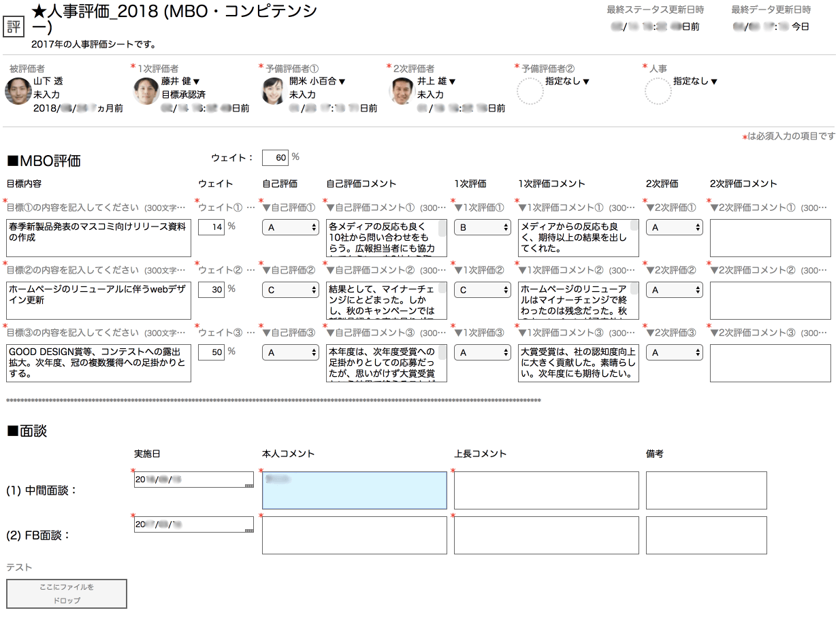Click MBO評価 overall weight field
Viewport: 840px width, 636px height.
[275, 158]
